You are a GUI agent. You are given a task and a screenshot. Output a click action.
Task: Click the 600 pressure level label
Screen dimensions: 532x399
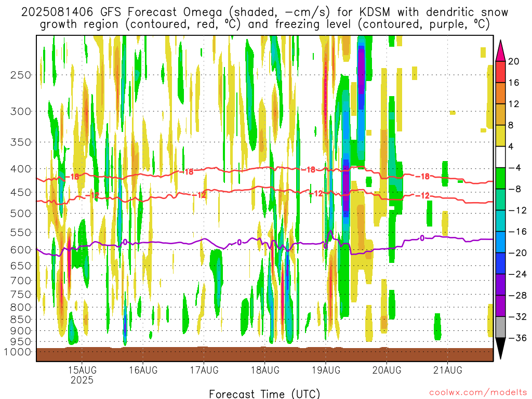pyautogui.click(x=21, y=250)
